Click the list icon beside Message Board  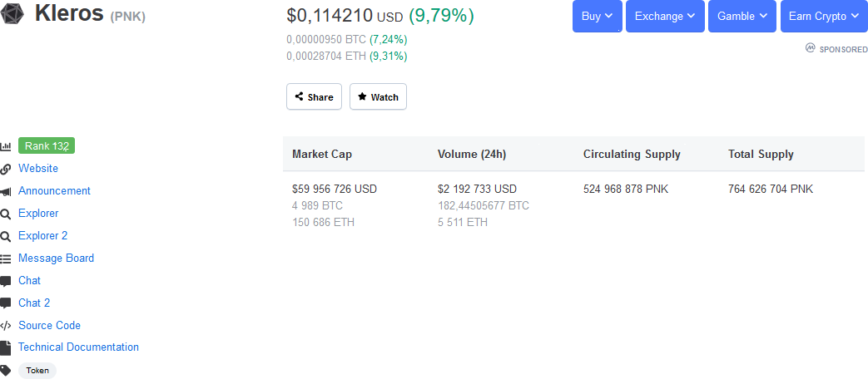6,259
